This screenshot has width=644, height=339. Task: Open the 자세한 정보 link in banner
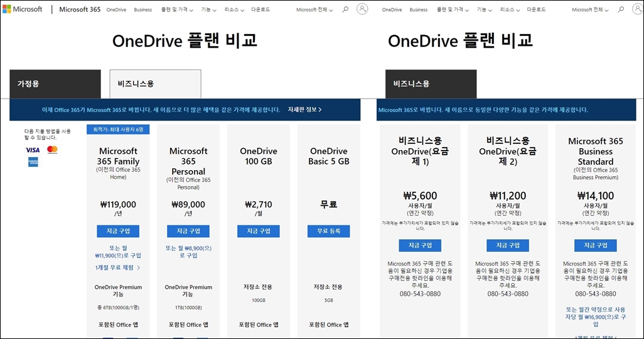tap(304, 110)
